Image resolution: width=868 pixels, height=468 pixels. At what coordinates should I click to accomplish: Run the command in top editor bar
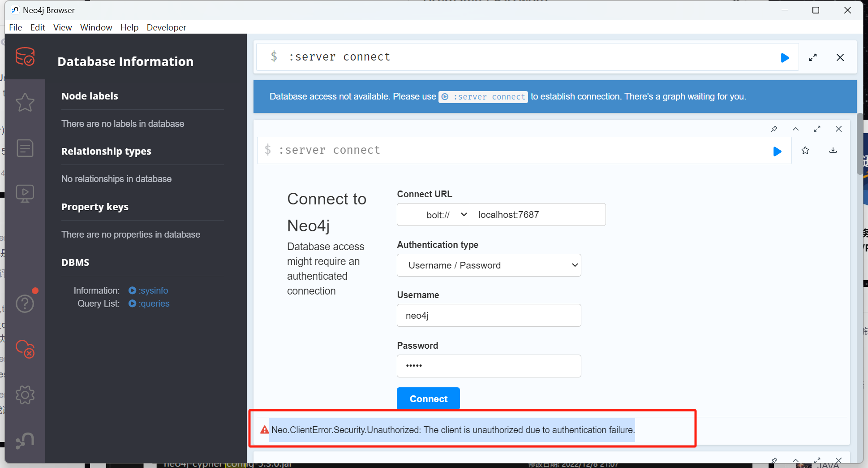click(785, 57)
